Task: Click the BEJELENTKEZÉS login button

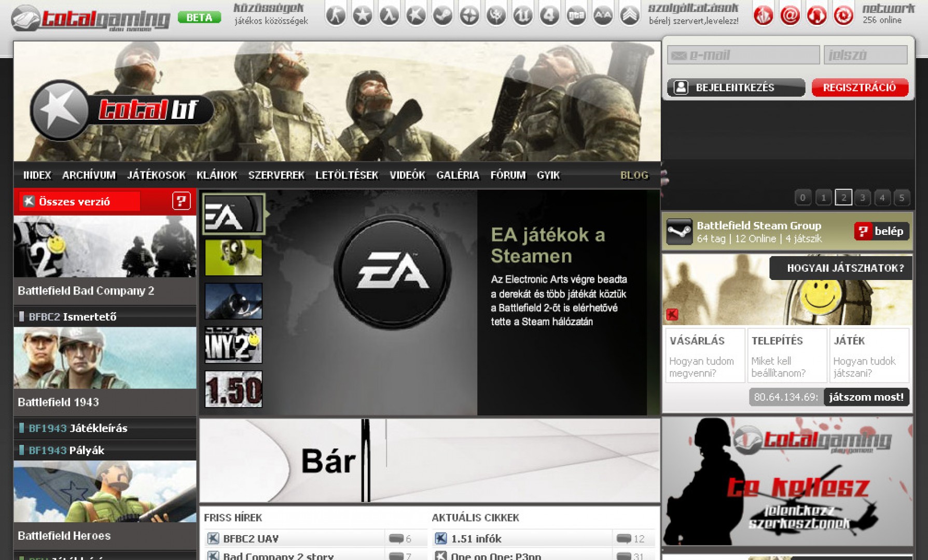Action: [736, 87]
